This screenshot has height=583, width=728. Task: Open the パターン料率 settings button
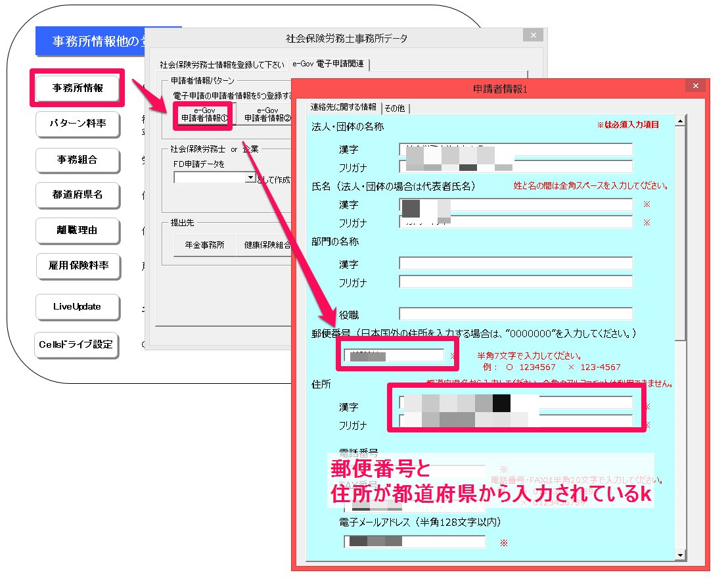coord(78,124)
